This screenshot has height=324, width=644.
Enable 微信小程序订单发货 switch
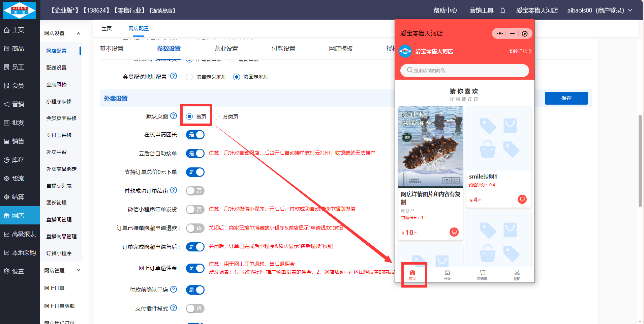click(x=195, y=209)
